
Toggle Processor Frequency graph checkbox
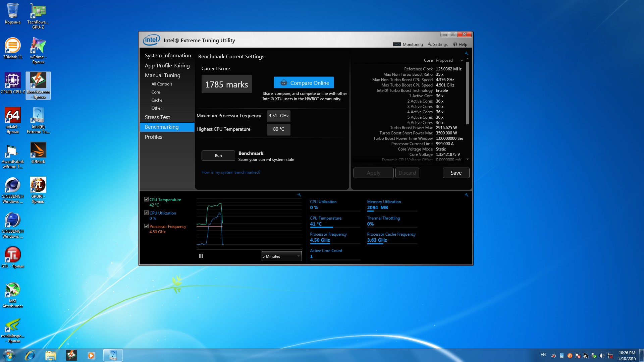[x=146, y=226]
